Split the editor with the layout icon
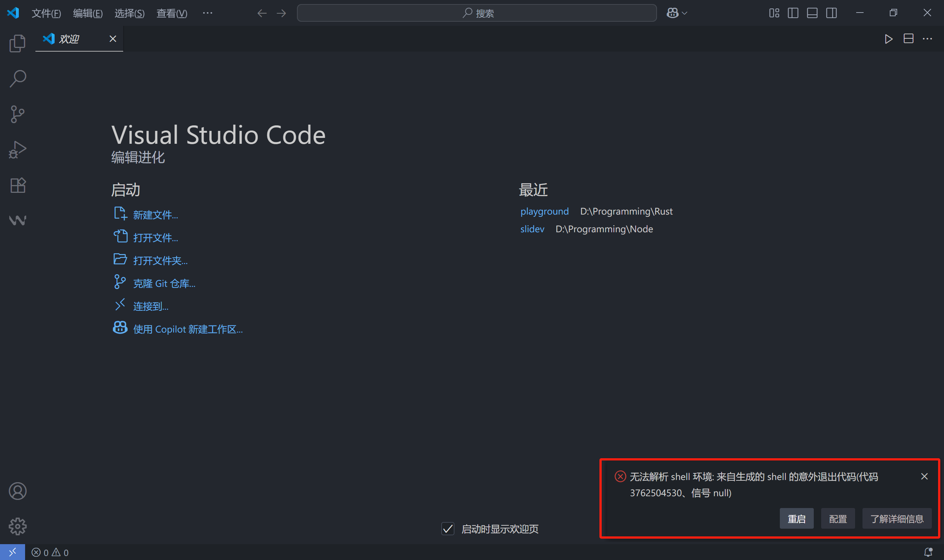Image resolution: width=944 pixels, height=560 pixels. (908, 39)
